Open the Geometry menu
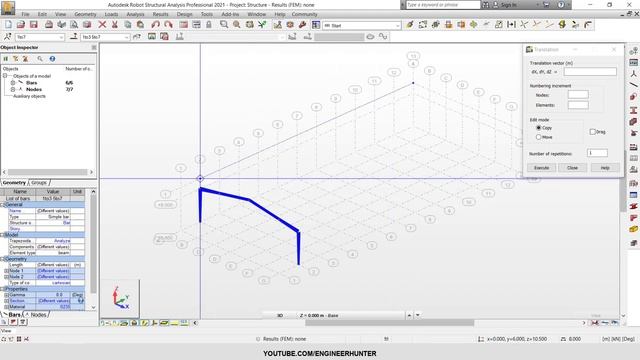 point(85,14)
